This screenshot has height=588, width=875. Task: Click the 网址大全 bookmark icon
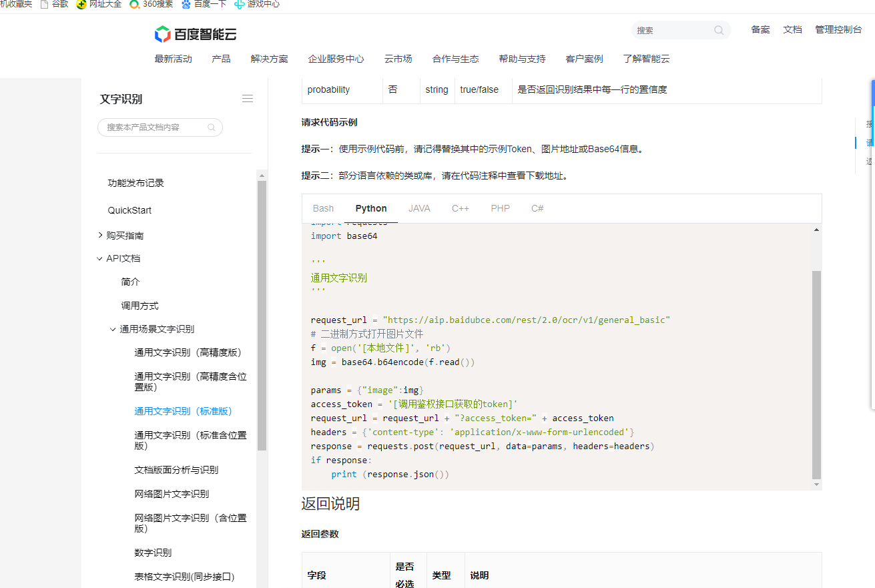81,4
